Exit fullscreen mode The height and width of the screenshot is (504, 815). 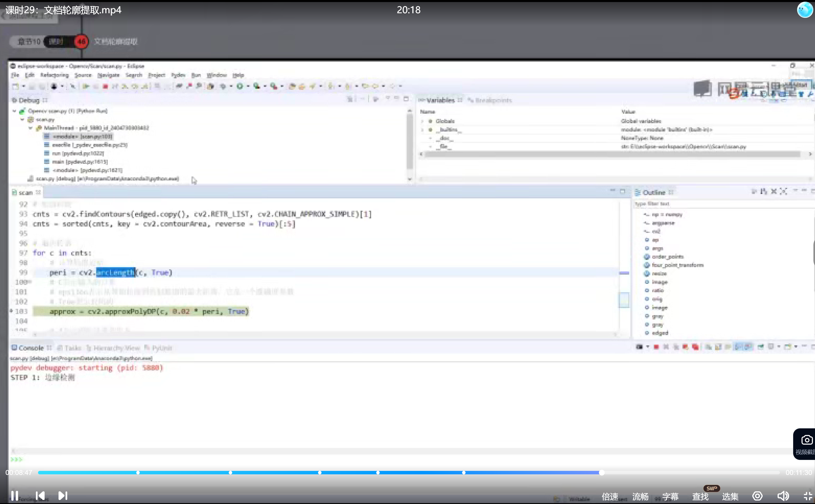[x=808, y=496]
